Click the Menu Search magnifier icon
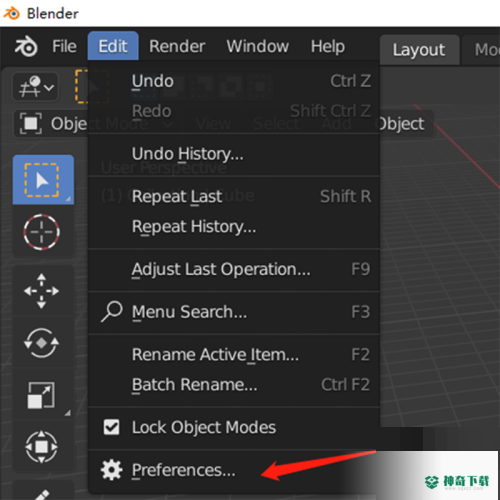Screen dimensions: 500x500 click(x=112, y=312)
